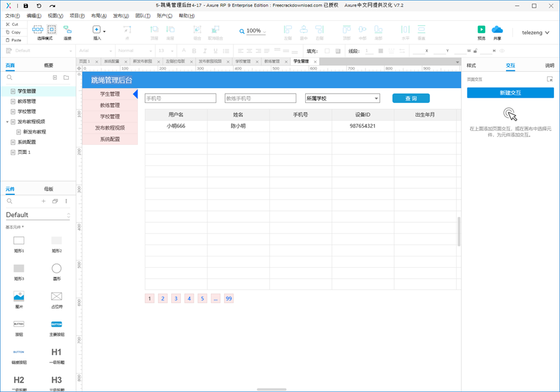Open the Normal font weight dropdown
560x392 pixels.
[x=135, y=51]
